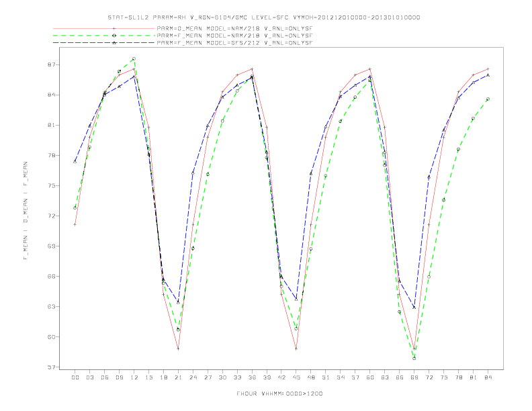
Task: Click y-axis tick label 66
Action: click(52, 277)
